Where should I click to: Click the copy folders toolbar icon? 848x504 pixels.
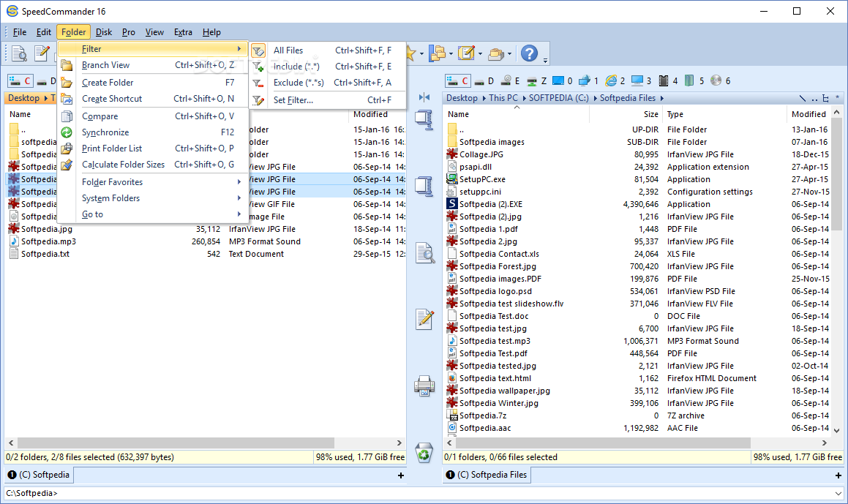coord(437,53)
